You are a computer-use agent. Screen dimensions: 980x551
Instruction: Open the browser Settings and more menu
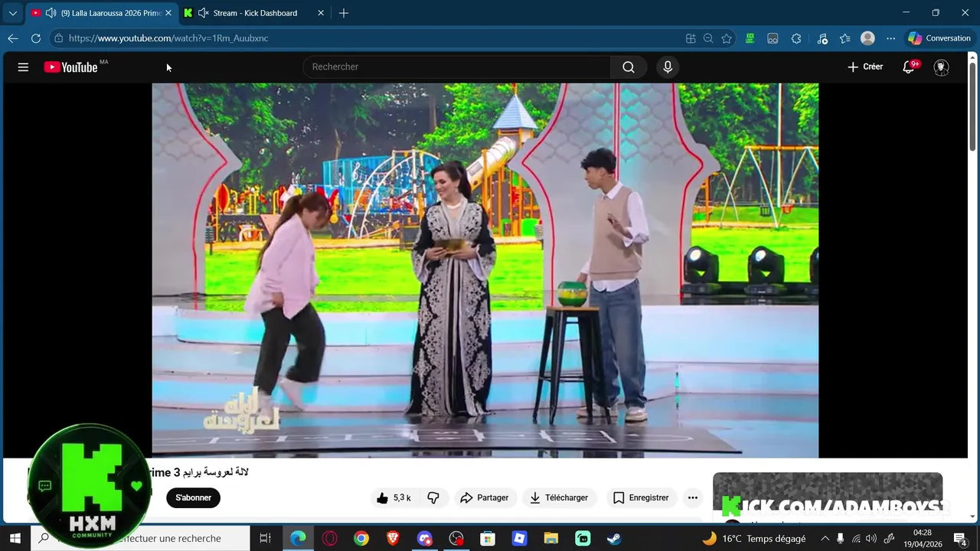coord(890,38)
